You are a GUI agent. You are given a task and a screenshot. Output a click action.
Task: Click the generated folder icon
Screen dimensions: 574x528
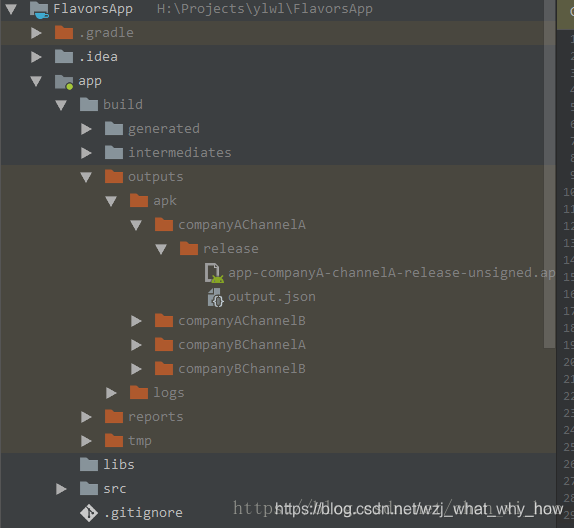click(114, 129)
